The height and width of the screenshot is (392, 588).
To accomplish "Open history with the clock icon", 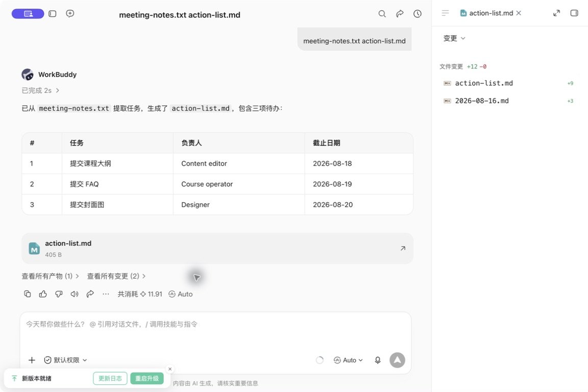I will [418, 14].
